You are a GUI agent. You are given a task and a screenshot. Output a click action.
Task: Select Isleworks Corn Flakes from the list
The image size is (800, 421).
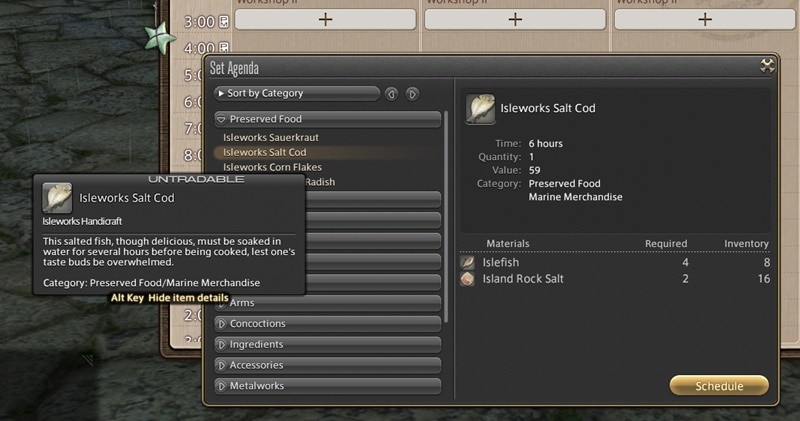(x=272, y=167)
